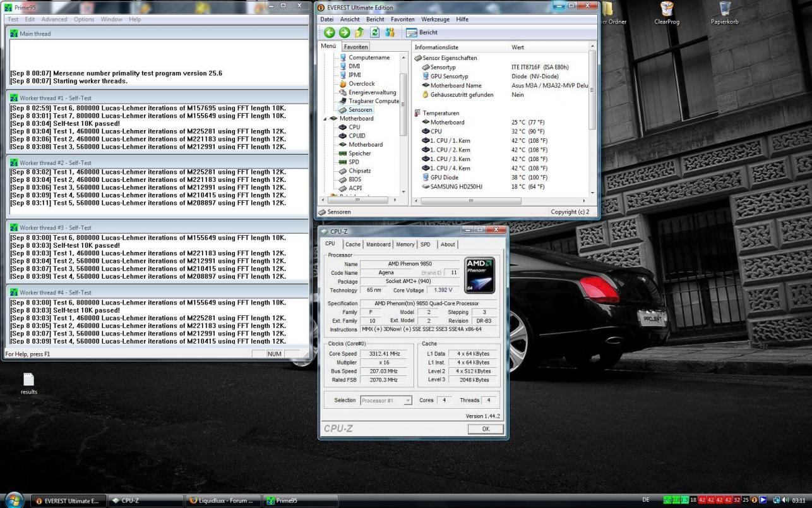Image resolution: width=812 pixels, height=508 pixels.
Task: Open the About tab in CPU-Z
Action: (448, 245)
